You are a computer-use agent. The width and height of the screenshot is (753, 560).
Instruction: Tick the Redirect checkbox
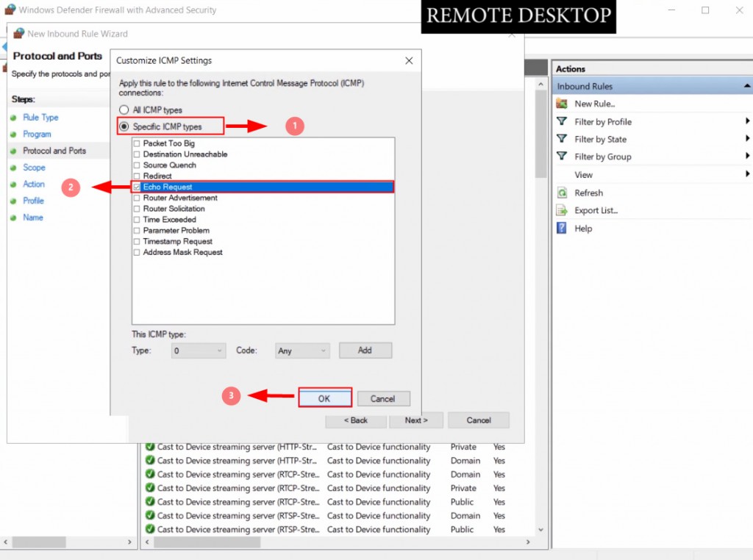[x=137, y=176]
